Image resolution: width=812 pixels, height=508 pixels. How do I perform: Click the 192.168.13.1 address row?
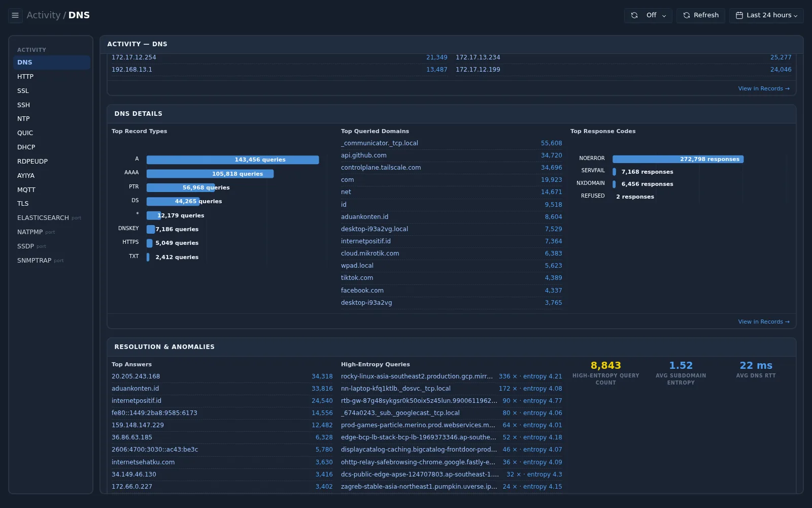coord(280,70)
